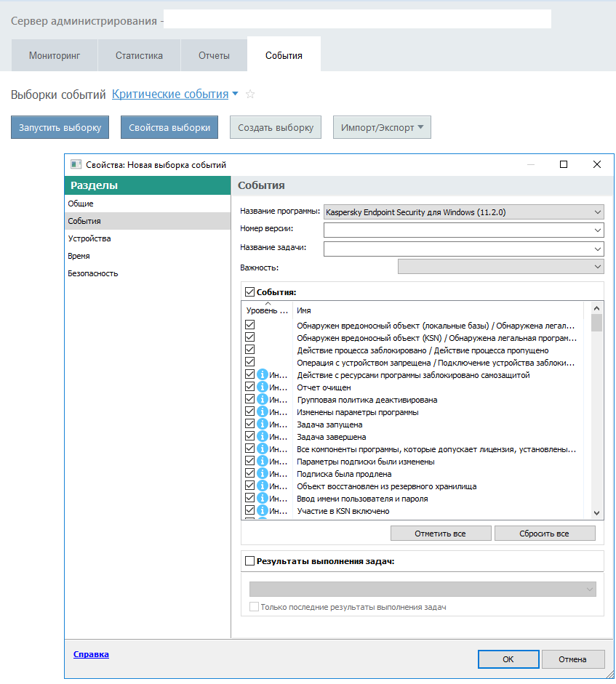Enable 'Результаты выполнения задач' checkbox
Viewport: 616px width, 684px height.
tap(250, 561)
